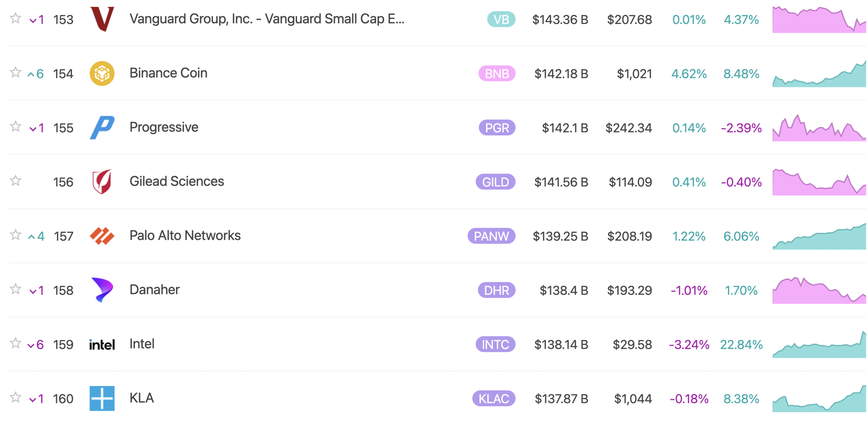This screenshot has height=424, width=868.
Task: Click the KLAC ticker badge
Action: tap(494, 399)
